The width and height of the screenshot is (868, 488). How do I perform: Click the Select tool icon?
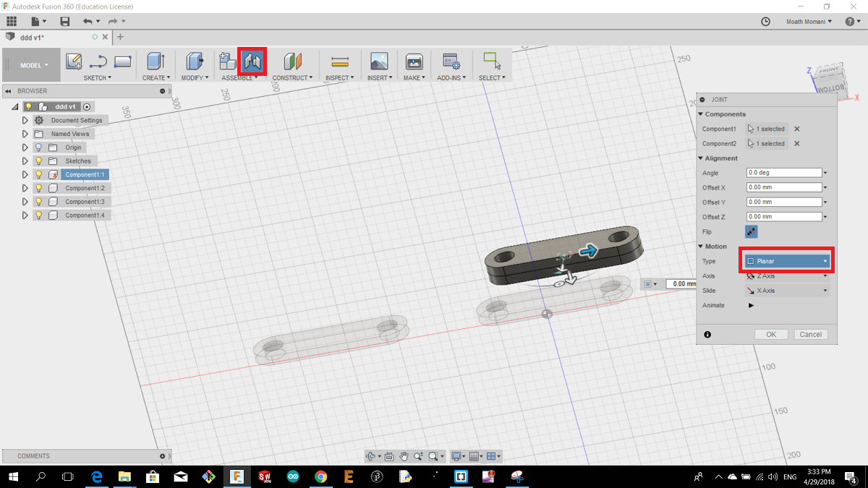(x=492, y=60)
